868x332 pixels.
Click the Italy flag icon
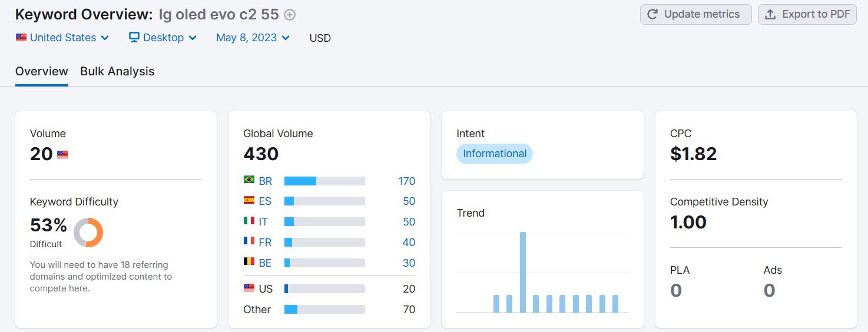[249, 221]
